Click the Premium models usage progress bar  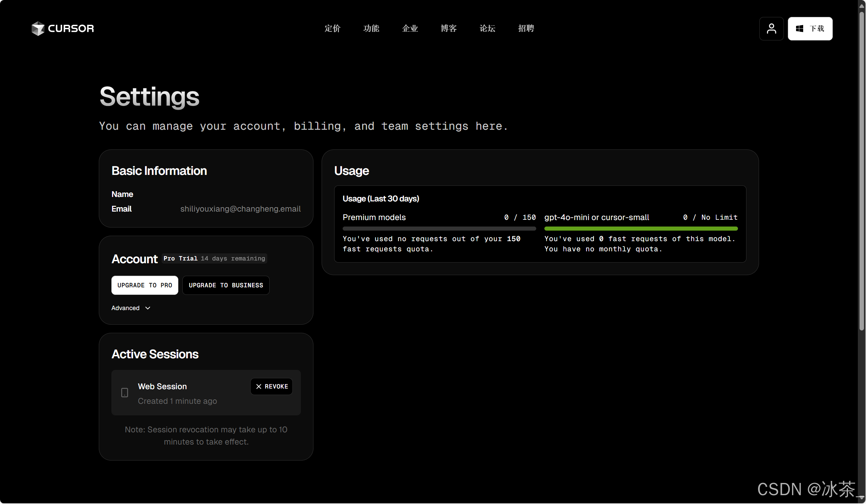439,229
